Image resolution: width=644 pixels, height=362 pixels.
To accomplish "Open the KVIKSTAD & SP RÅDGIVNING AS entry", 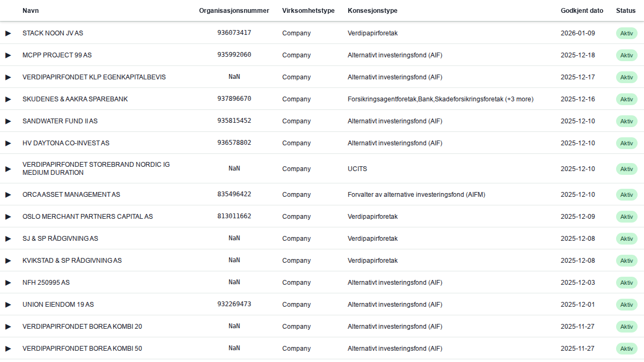I will coord(72,261).
